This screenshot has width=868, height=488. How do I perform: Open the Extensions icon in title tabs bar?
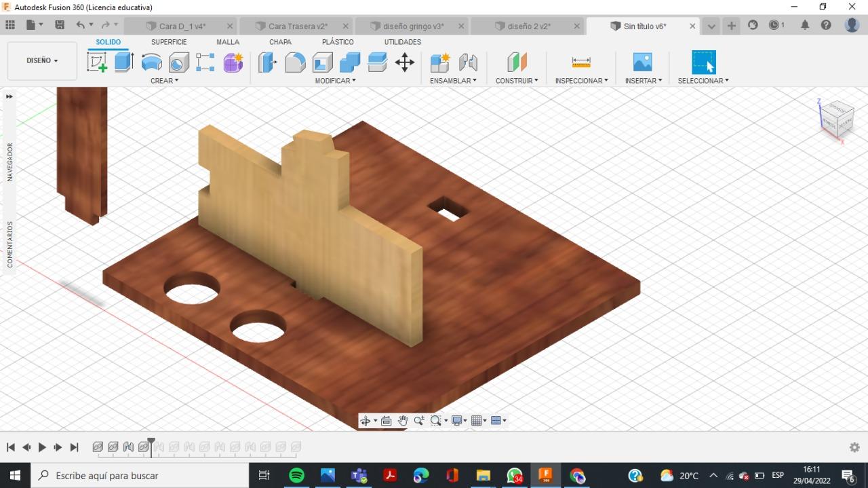pyautogui.click(x=753, y=25)
